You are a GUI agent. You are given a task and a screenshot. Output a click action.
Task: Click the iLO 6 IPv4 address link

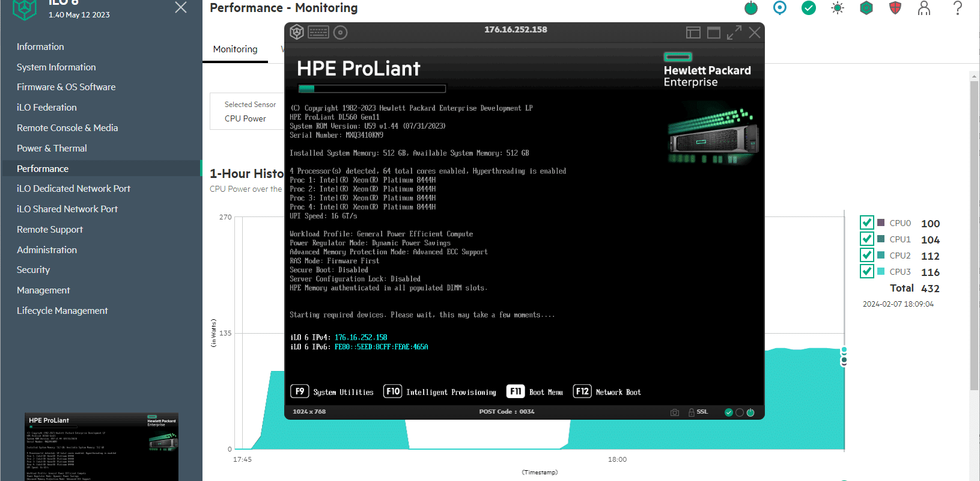tap(361, 337)
